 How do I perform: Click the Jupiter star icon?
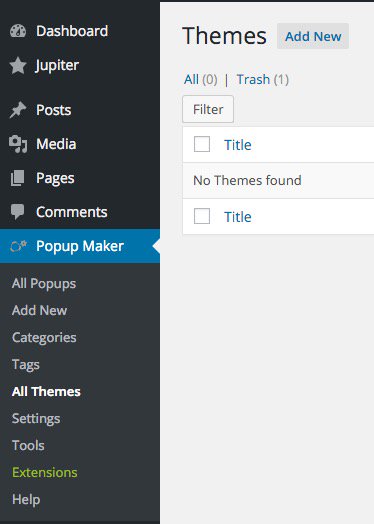(18, 65)
